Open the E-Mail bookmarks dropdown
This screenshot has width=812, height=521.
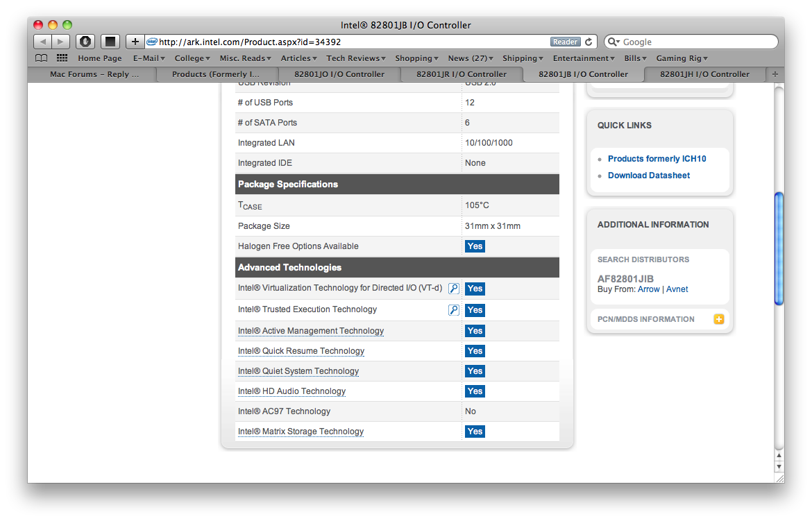[149, 58]
